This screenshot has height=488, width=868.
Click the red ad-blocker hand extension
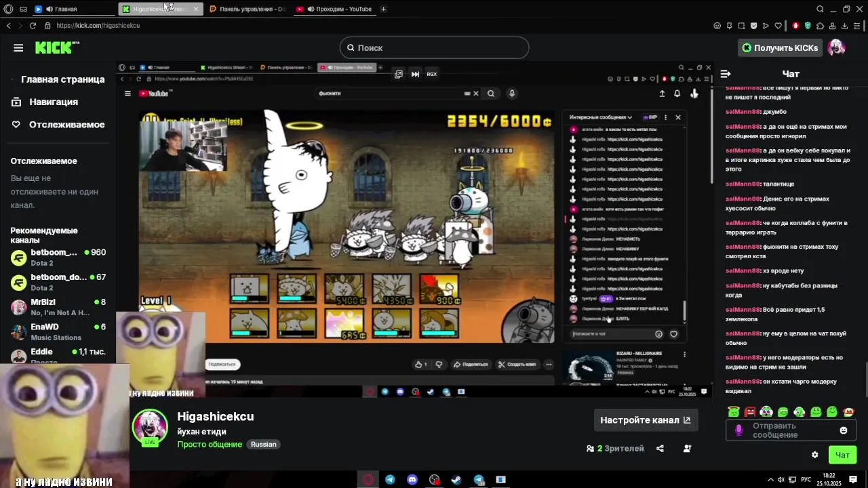point(795,26)
